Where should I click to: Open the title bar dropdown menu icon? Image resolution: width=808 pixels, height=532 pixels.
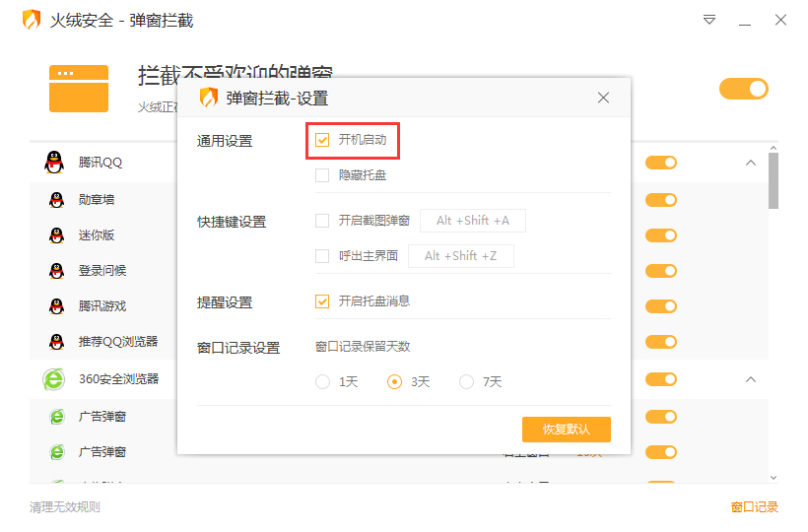pyautogui.click(x=708, y=20)
